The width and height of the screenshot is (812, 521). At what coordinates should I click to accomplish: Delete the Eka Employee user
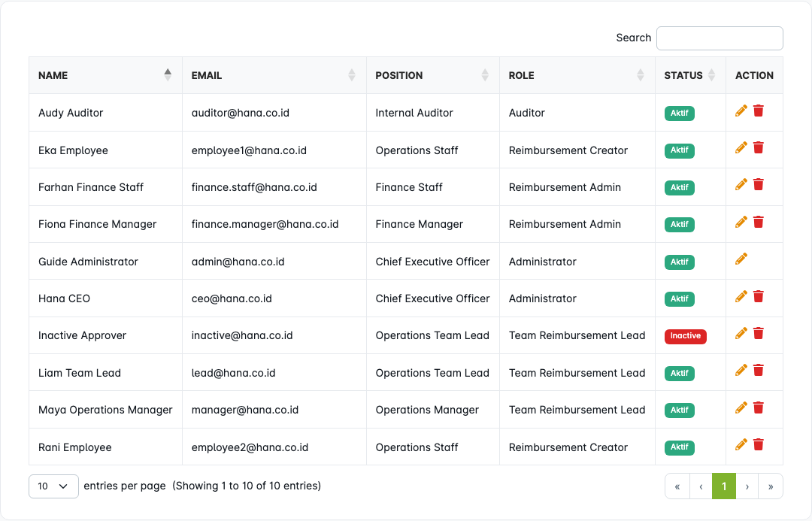tap(759, 148)
